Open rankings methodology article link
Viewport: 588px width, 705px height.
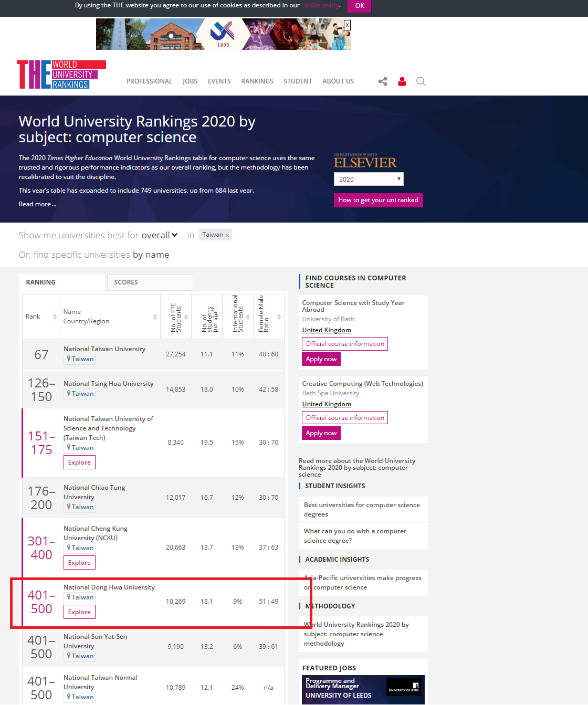point(356,634)
